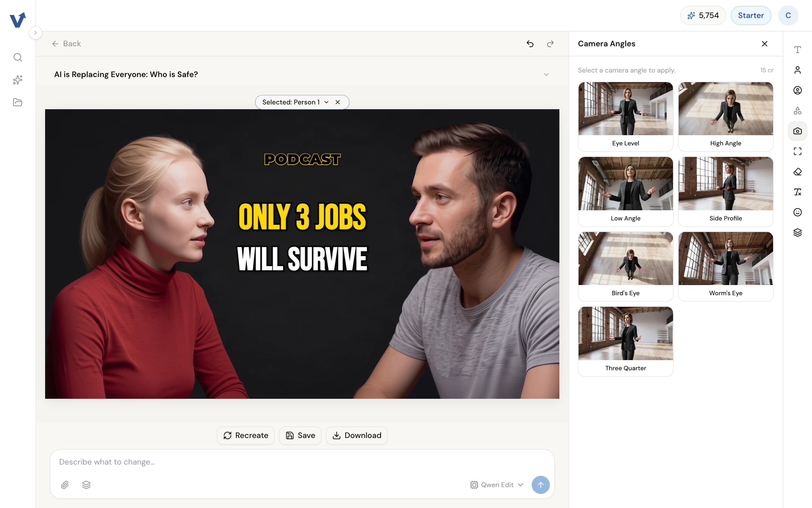Viewport: 812px width, 508px height.
Task: Open the search icon in left sidebar
Action: tap(17, 58)
